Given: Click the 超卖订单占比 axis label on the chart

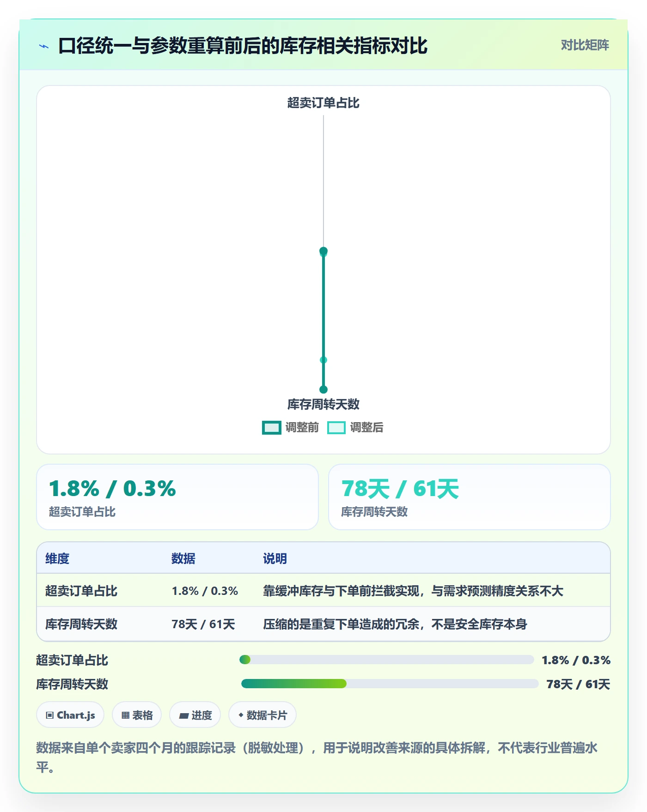Looking at the screenshot, I should [323, 103].
